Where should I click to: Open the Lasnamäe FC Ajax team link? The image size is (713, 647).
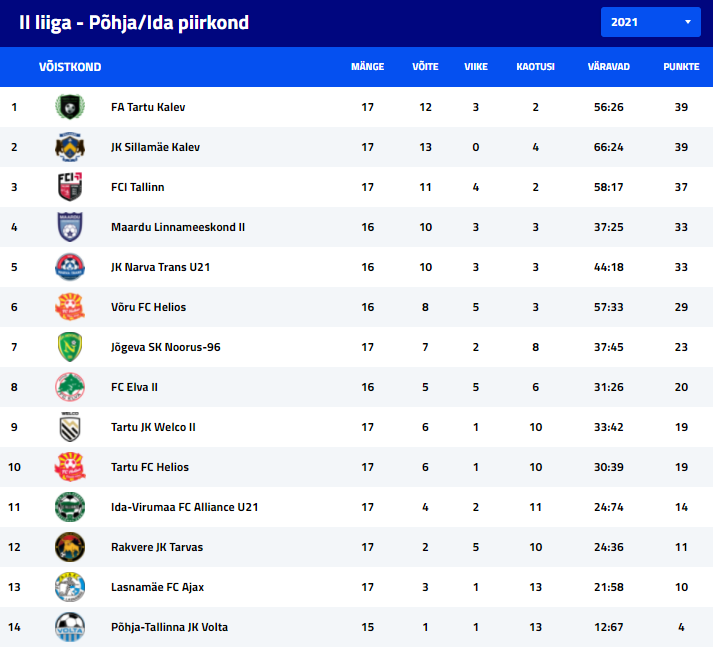157,587
